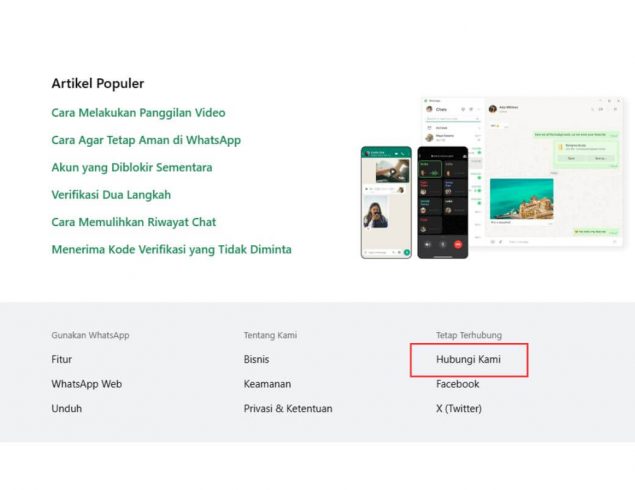Open "Cara Agar Tetap Aman di WhatsApp"
Screen dimensions: 635x490
146,140
